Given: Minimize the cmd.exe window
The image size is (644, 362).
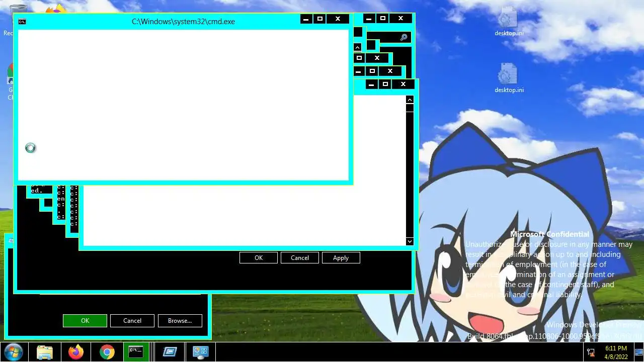Looking at the screenshot, I should (306, 19).
